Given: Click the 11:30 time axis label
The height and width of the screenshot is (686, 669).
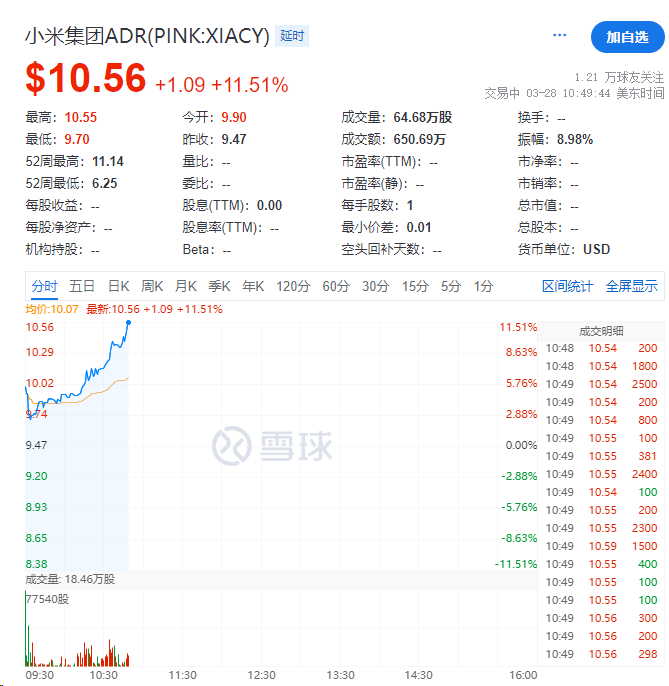Looking at the screenshot, I should [x=182, y=675].
